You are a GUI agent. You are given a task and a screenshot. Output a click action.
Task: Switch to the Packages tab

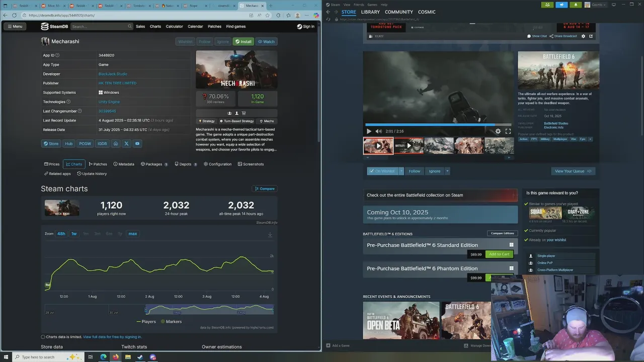pyautogui.click(x=154, y=164)
